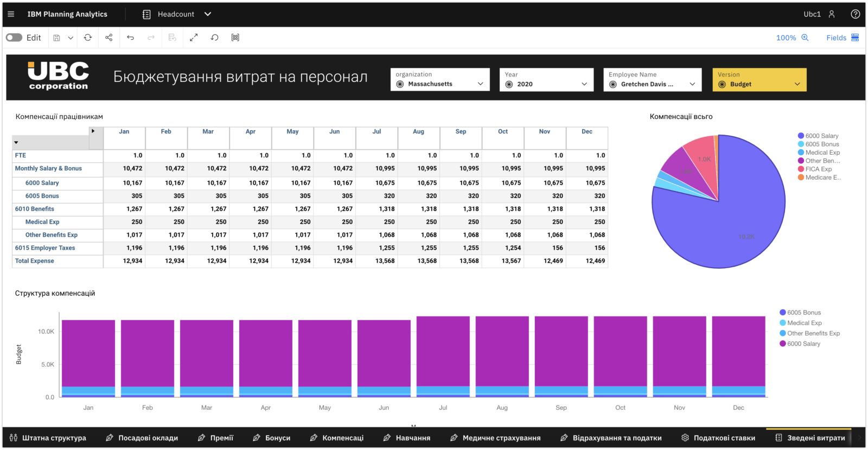Click the 100% zoom level link
868x450 pixels.
[786, 37]
